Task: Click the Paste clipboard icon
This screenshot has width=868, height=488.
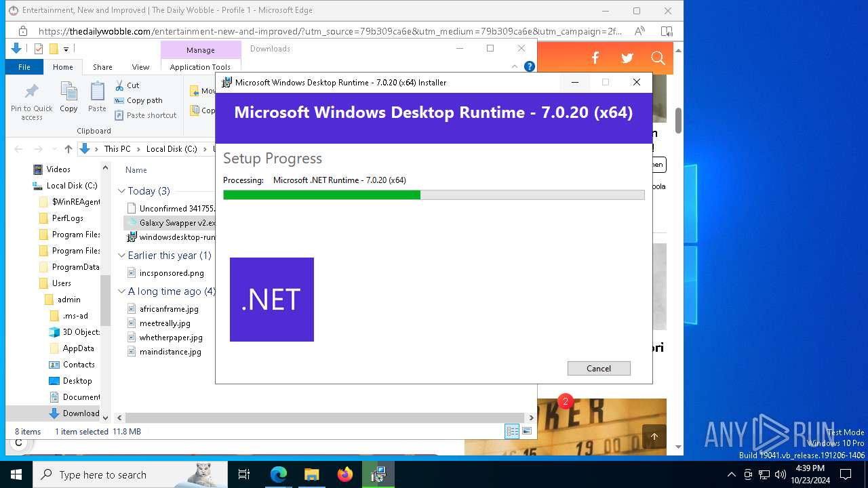Action: coord(98,97)
